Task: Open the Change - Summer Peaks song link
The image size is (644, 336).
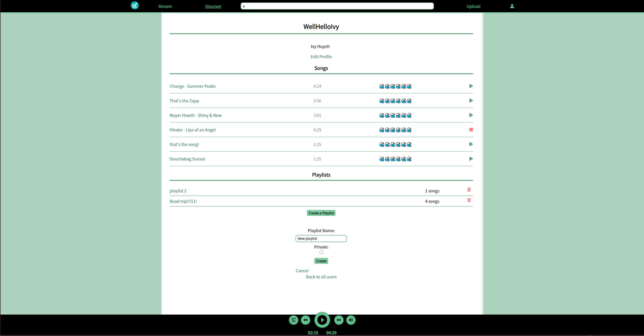Action: [192, 86]
